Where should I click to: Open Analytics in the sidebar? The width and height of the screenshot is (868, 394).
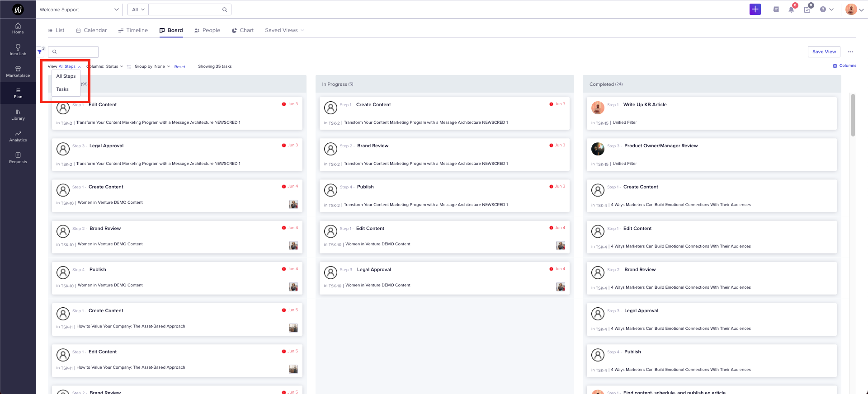coord(18,136)
